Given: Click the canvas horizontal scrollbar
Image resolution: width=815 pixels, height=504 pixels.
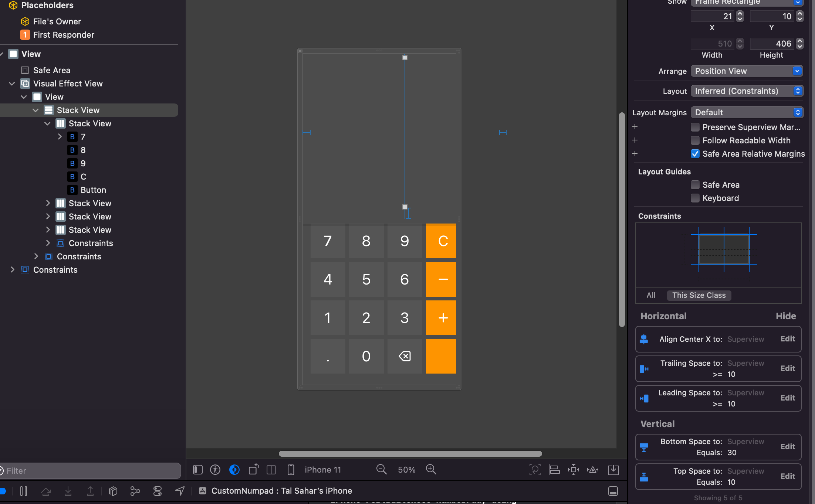Looking at the screenshot, I should (x=410, y=454).
